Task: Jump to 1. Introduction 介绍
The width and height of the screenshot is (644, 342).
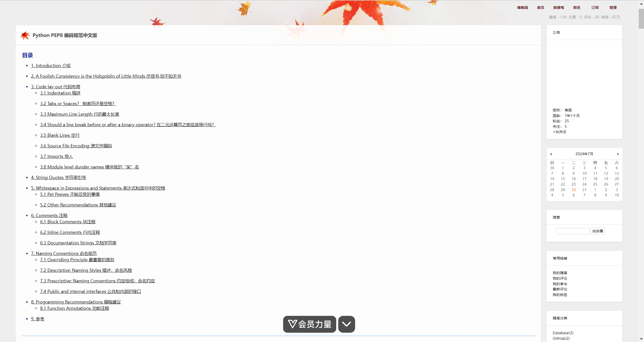Action: coord(51,66)
